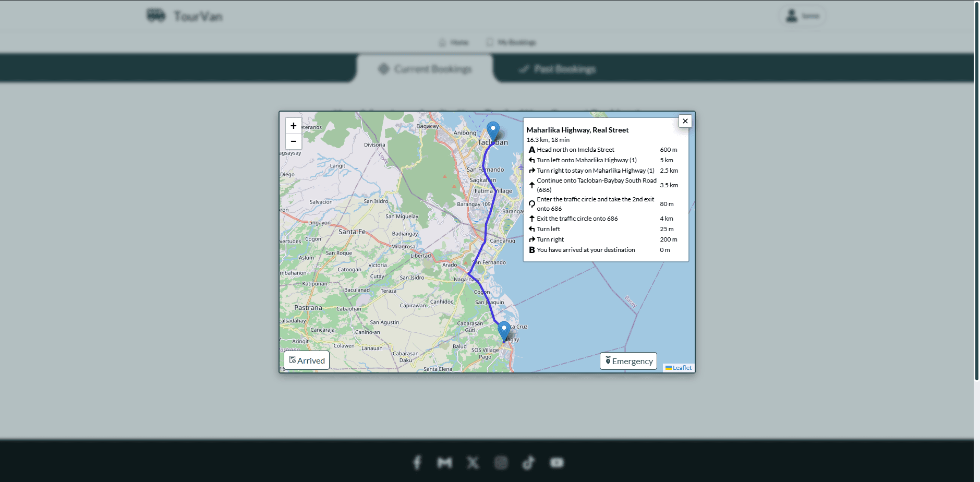Screen dimensions: 980x482
Task: Open the YouTube icon in the footer
Action: (556, 463)
